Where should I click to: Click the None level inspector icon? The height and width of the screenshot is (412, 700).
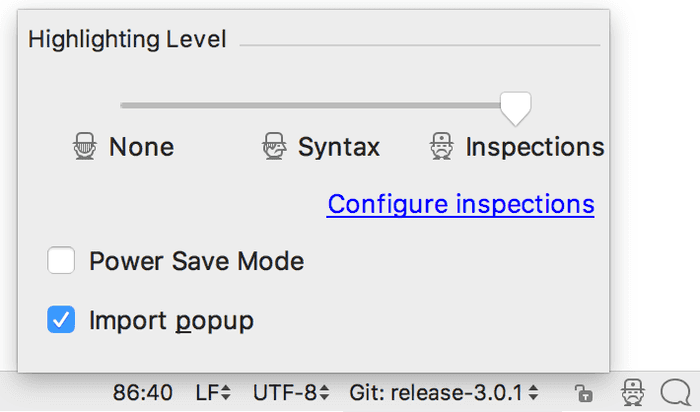84,147
